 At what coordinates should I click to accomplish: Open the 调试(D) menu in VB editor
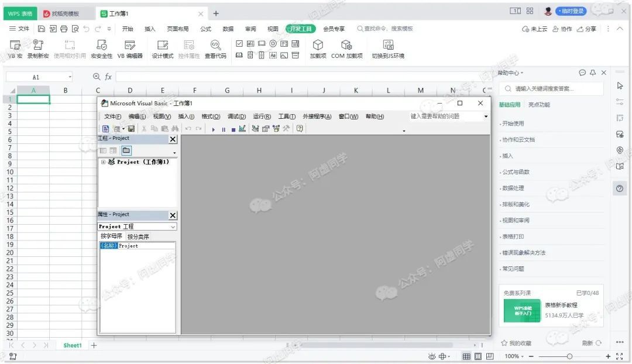236,116
